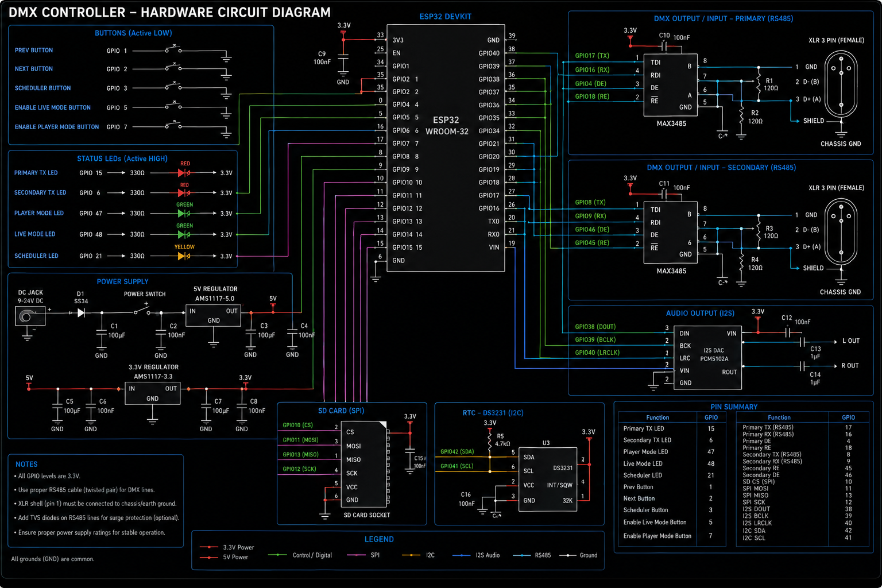Click the 'RTC – DS3231 (I2C)' section title
Screen dimensions: 882x588
click(493, 413)
